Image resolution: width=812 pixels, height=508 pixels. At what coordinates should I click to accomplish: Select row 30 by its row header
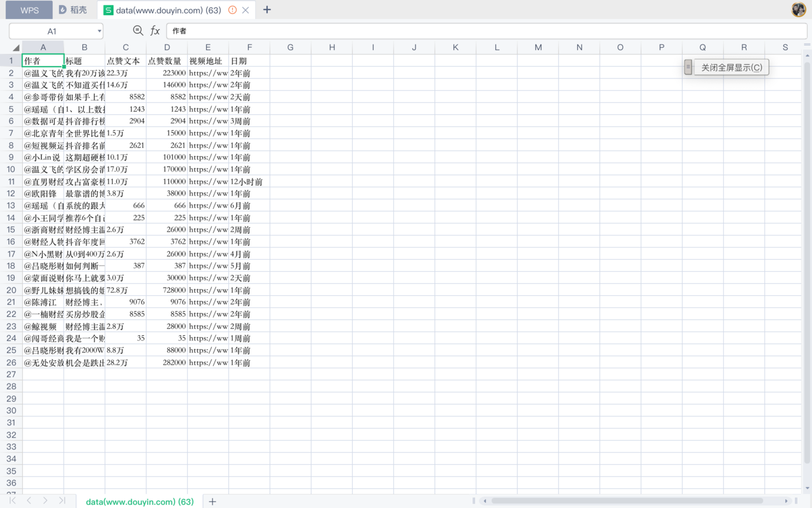[x=11, y=410]
